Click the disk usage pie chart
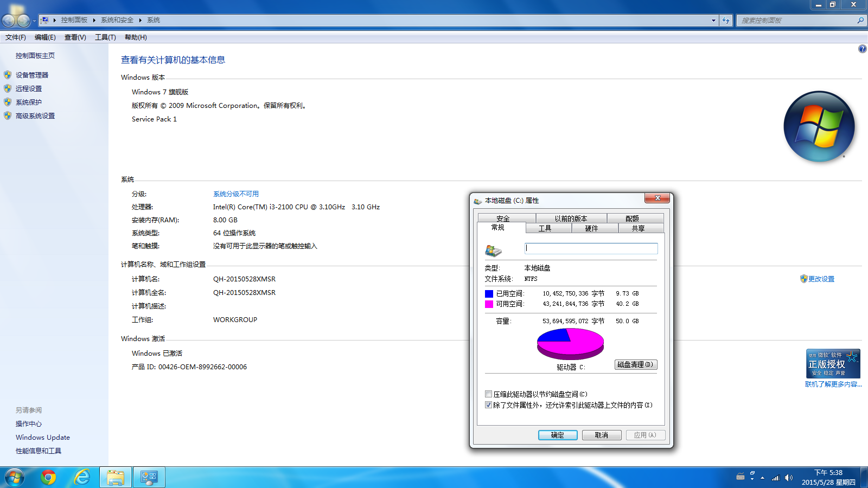The image size is (868, 488). click(x=570, y=344)
